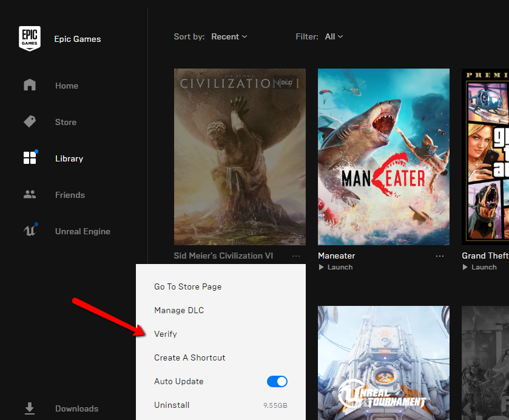Click the Sid Meier's Civilization VI title
This screenshot has width=509, height=420.
223,256
